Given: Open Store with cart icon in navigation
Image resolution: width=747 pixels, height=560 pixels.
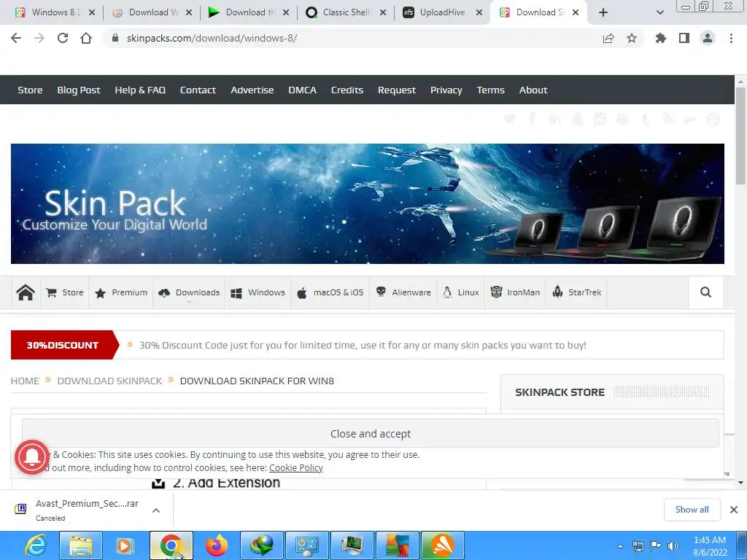Looking at the screenshot, I should (65, 292).
